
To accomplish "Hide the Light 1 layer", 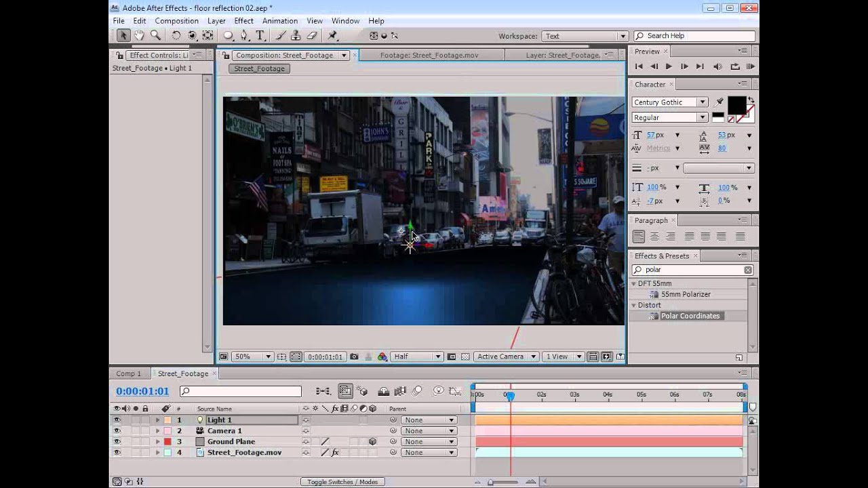I will [x=117, y=420].
